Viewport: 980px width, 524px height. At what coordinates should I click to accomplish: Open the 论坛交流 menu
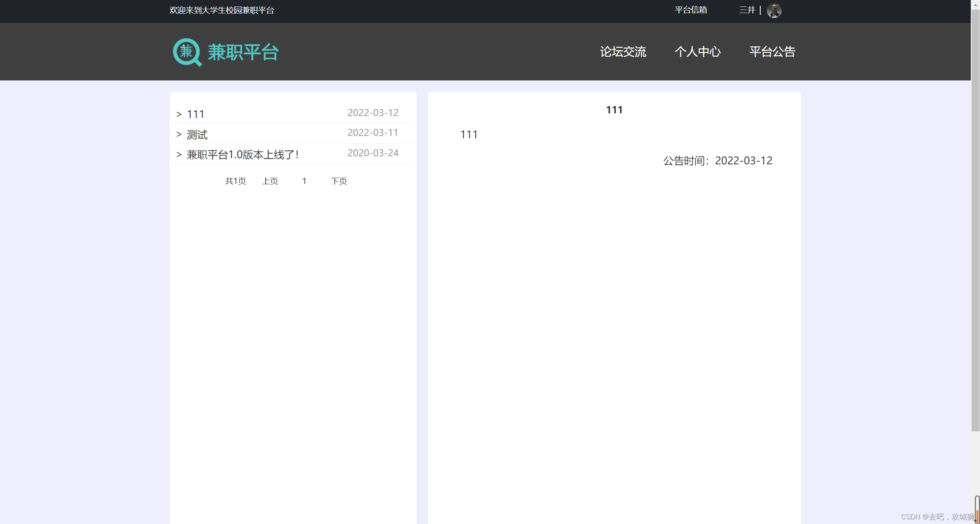coord(623,52)
